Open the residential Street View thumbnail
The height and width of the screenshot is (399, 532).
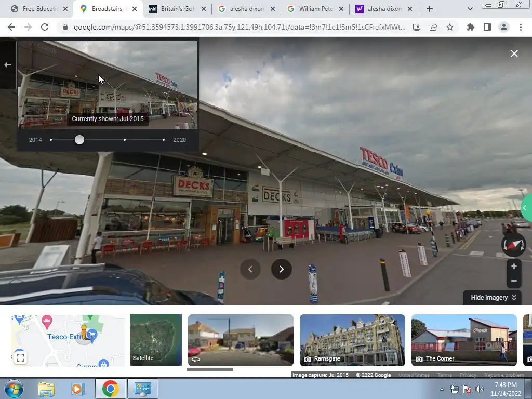point(241,340)
